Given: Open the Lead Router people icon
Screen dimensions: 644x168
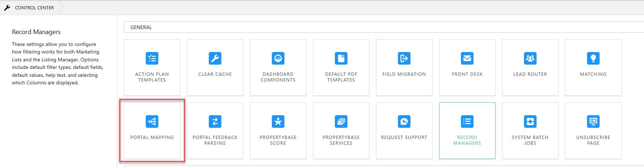Looking at the screenshot, I should [530, 58].
